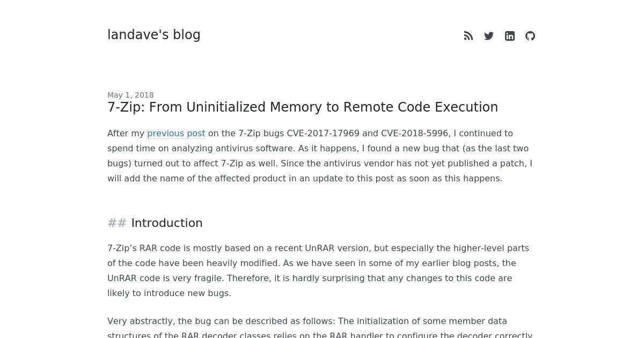Open the RSS feed icon
This screenshot has width=644, height=338.
click(x=469, y=36)
